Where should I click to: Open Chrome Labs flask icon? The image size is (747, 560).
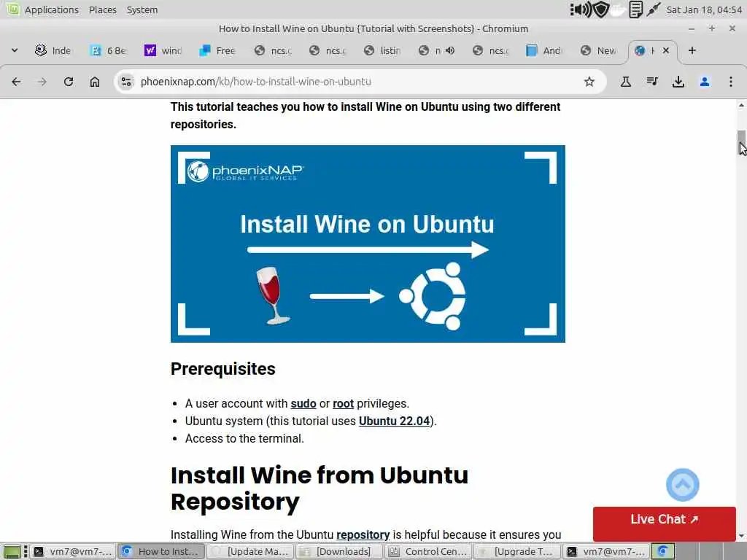pos(625,82)
